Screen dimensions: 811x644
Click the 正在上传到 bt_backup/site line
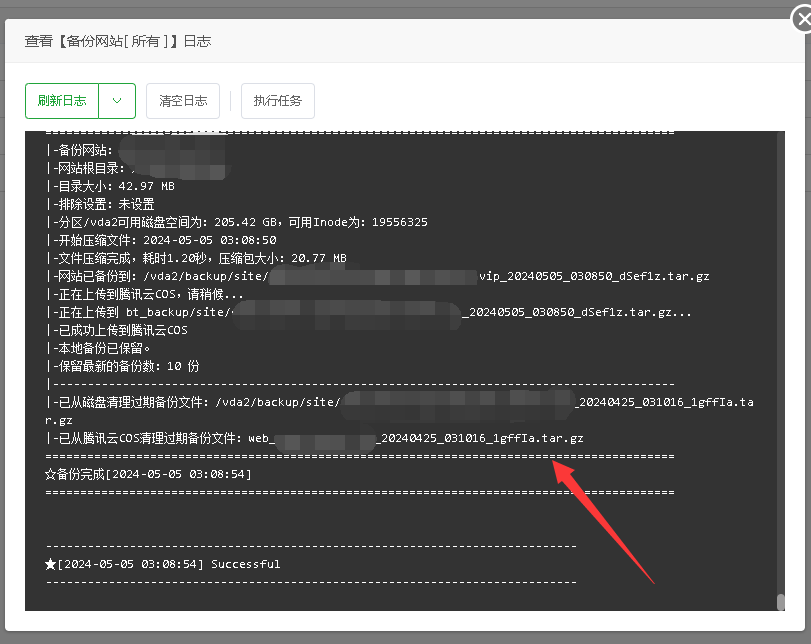pyautogui.click(x=369, y=312)
